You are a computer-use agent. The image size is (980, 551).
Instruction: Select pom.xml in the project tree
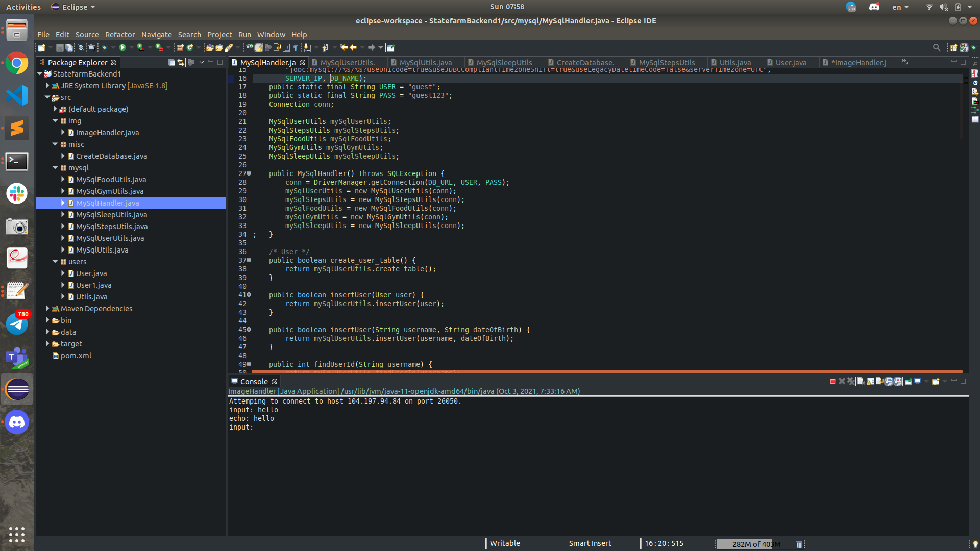[76, 356]
